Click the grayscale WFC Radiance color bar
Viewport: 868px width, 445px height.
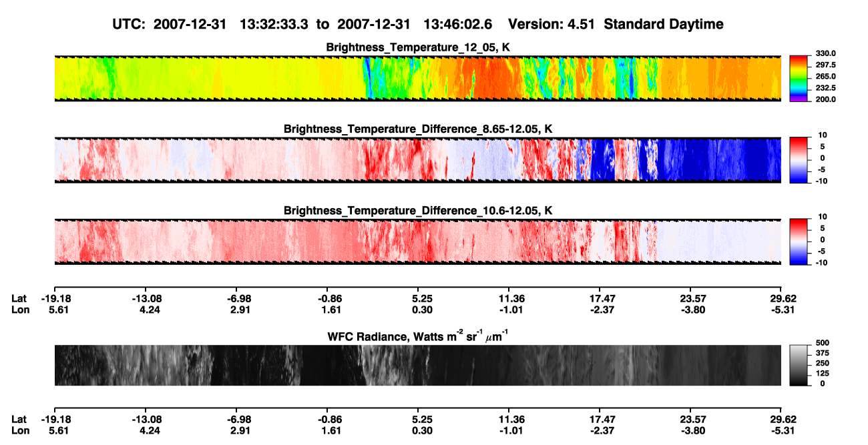pyautogui.click(x=799, y=365)
